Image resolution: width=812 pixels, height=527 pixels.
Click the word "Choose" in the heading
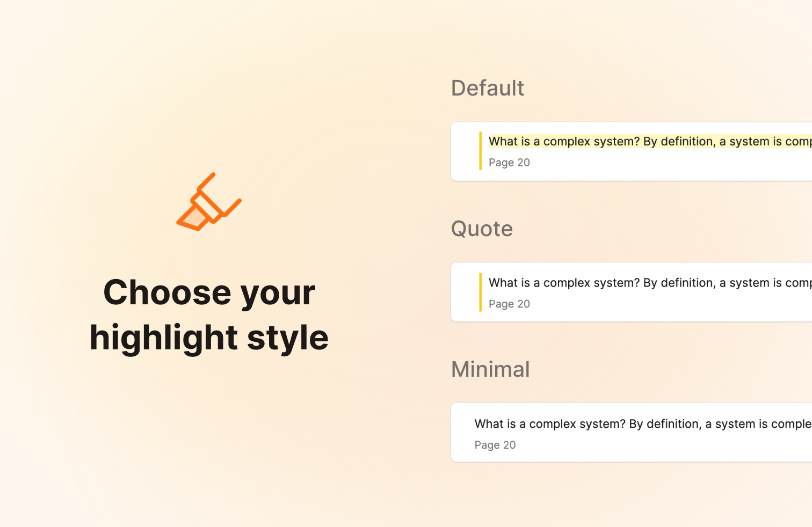pos(167,292)
